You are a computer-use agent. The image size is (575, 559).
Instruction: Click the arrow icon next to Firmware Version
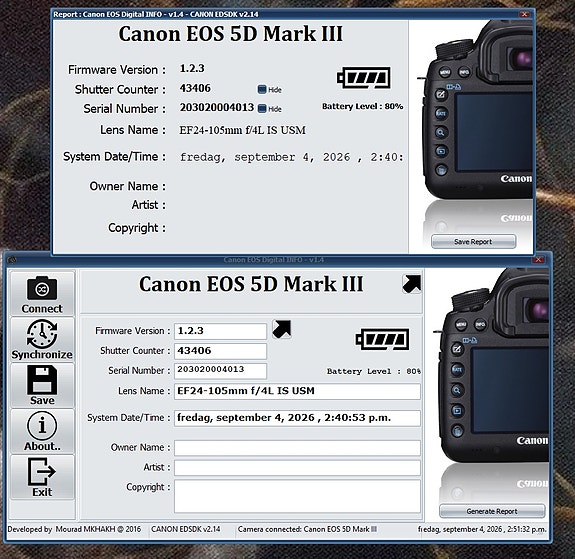[x=282, y=329]
